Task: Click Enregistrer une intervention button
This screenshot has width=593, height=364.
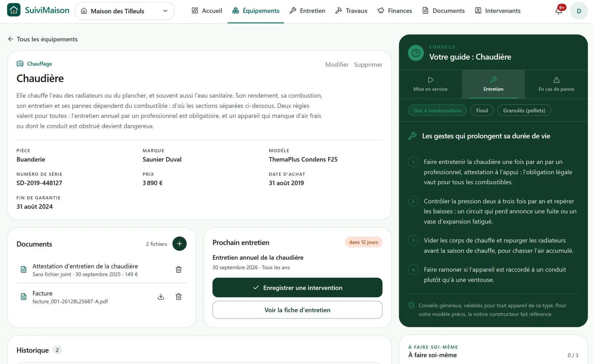Action: [297, 288]
